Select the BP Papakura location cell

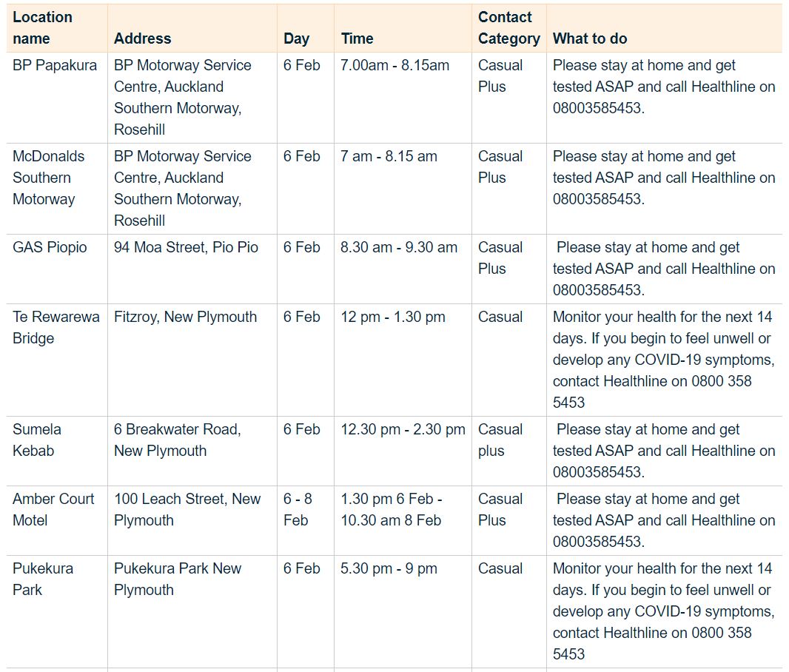pyautogui.click(x=55, y=65)
